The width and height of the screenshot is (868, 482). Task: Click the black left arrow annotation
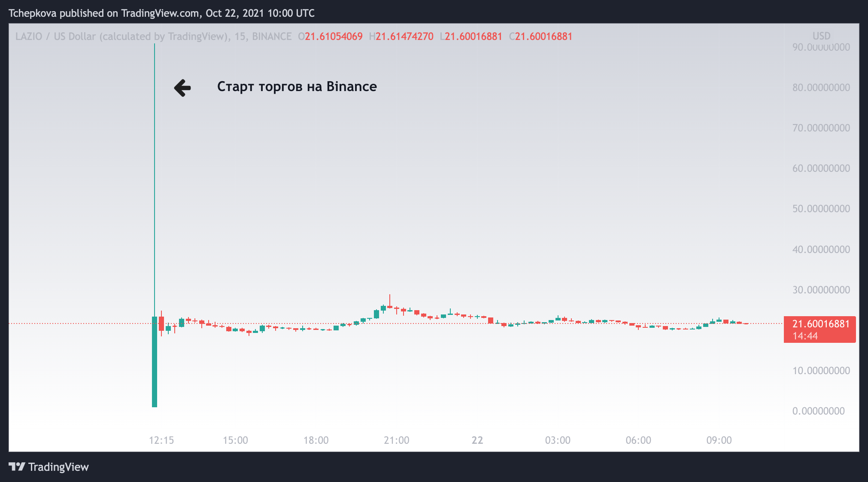pos(182,88)
